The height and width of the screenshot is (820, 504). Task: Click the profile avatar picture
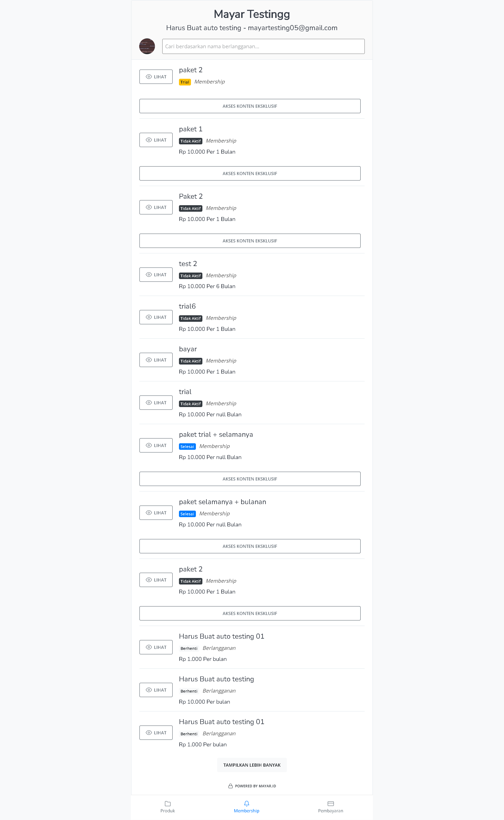pos(147,46)
